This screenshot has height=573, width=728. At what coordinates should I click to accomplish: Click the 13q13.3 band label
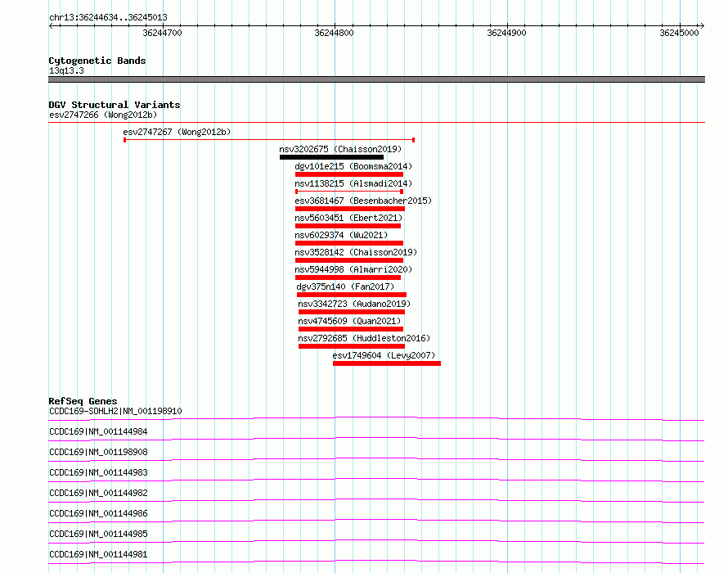tap(66, 70)
